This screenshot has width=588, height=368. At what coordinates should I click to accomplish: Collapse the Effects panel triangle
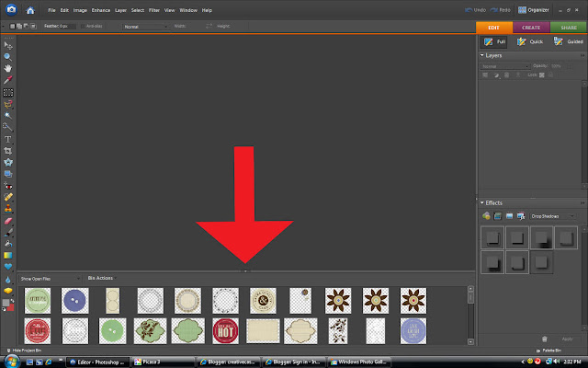pyautogui.click(x=481, y=202)
